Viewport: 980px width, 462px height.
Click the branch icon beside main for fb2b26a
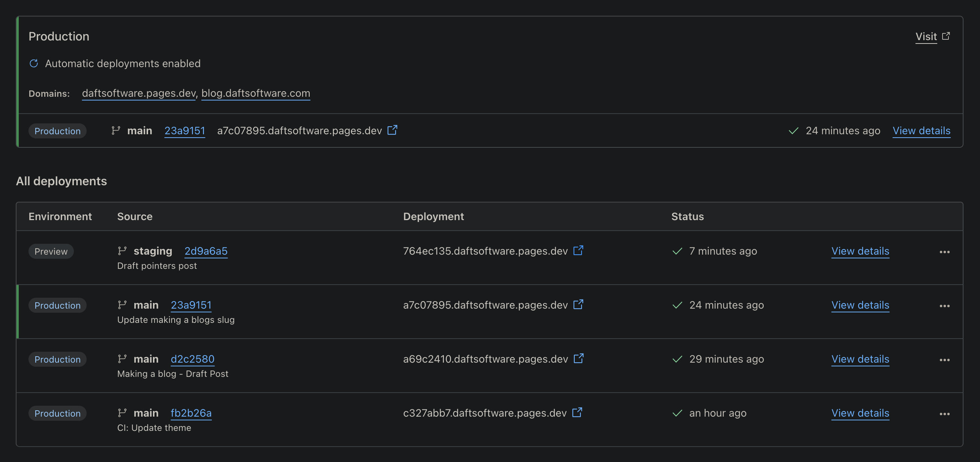(x=123, y=412)
